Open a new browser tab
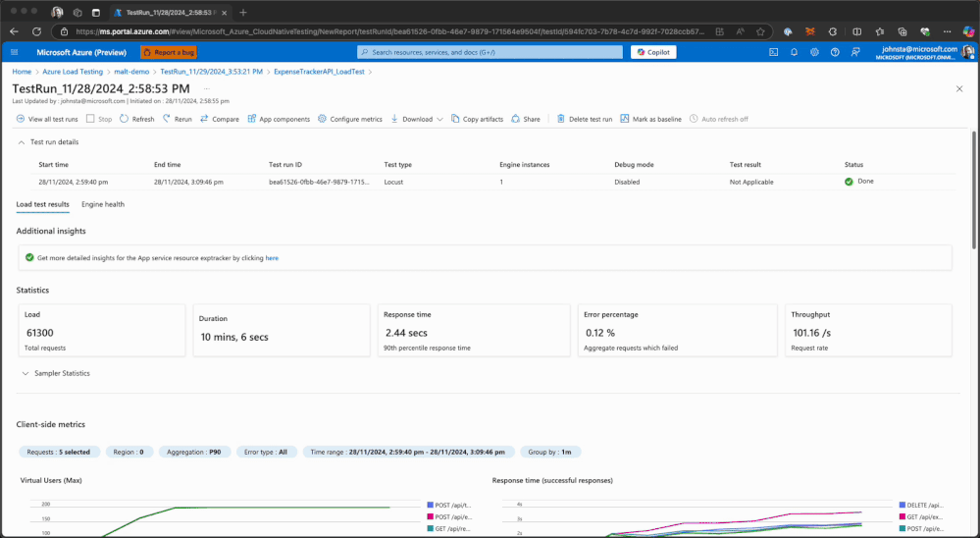This screenshot has width=980, height=538. coord(243,13)
